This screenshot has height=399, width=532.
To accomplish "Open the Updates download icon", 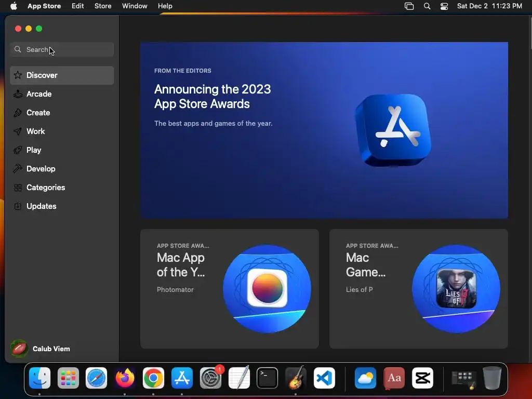I will [18, 206].
